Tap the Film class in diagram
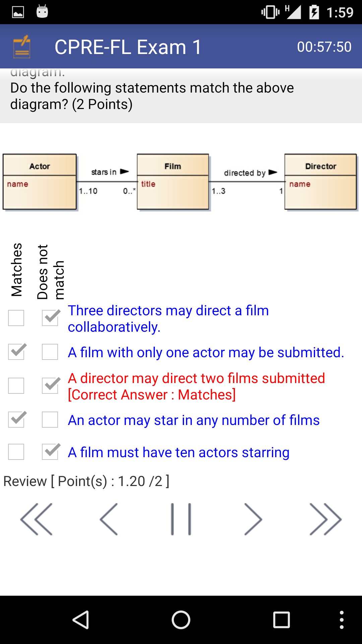 click(x=173, y=182)
